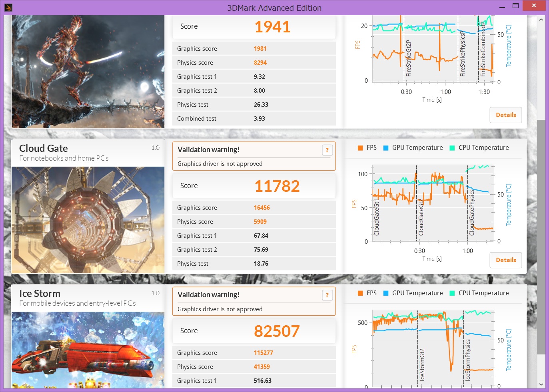
Task: Click the 'Cloud Gate' benchmark heading
Action: 44,149
